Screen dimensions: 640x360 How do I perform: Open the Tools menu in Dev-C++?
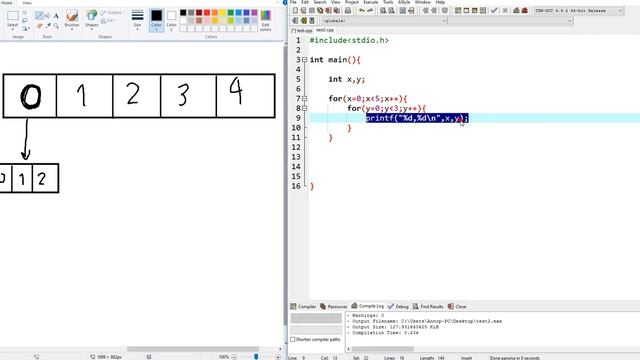[388, 2]
